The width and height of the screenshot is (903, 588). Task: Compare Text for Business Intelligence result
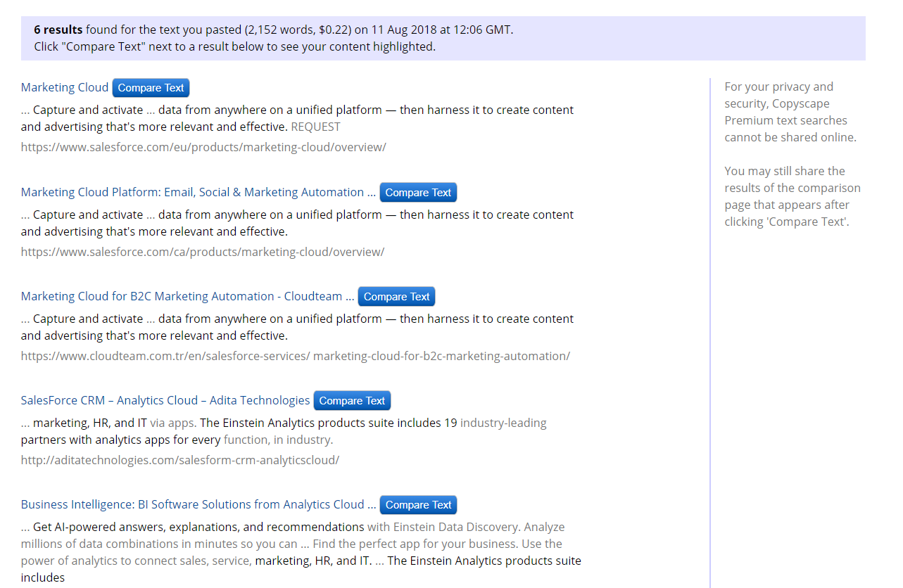(418, 504)
